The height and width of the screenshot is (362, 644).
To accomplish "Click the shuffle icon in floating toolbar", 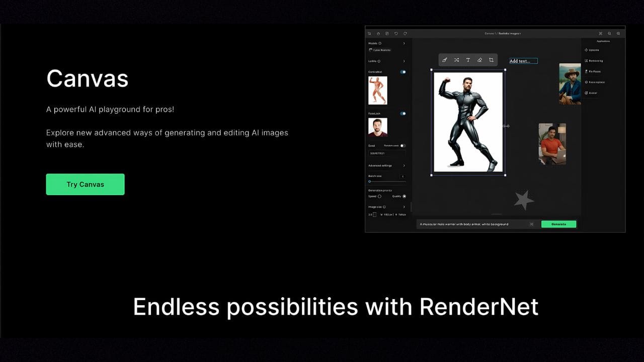I will tap(456, 60).
